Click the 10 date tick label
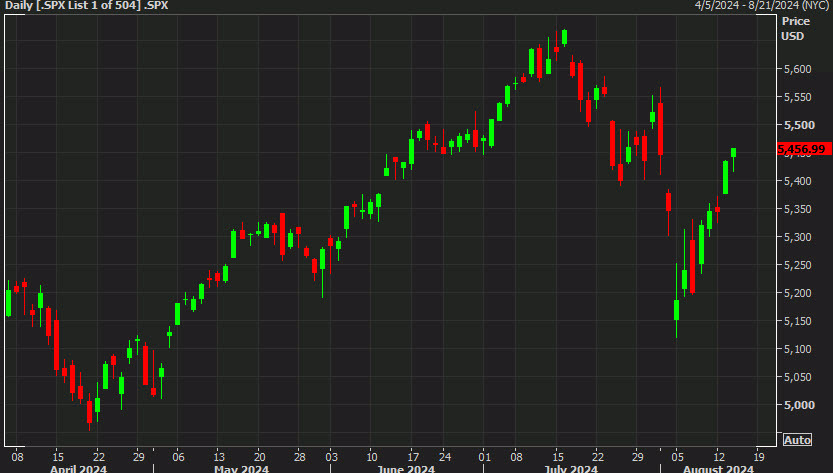 372,457
